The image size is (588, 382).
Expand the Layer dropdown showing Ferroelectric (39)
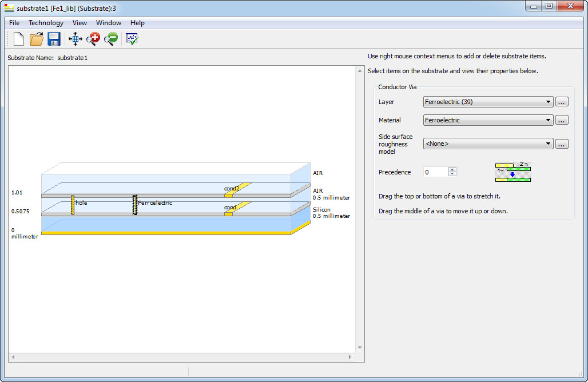488,102
